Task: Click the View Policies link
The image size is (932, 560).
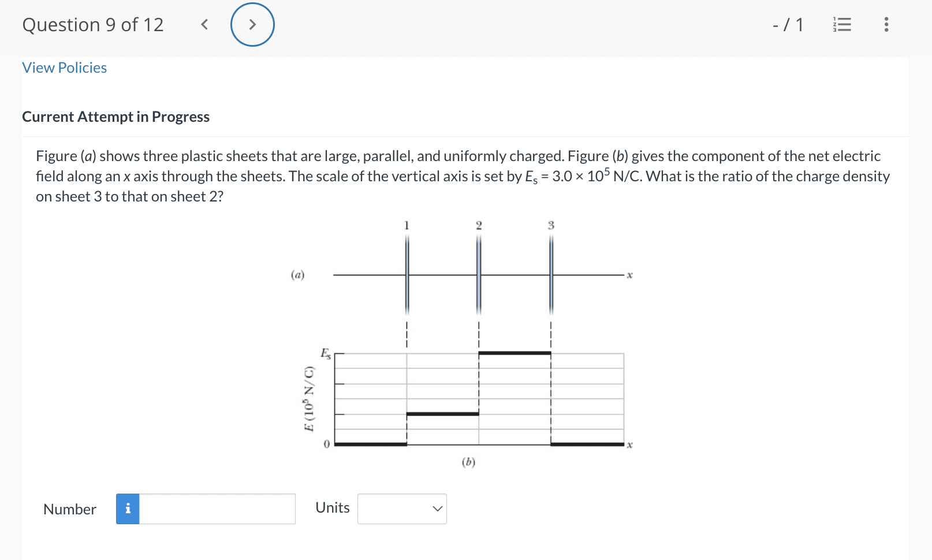Action: pos(64,68)
